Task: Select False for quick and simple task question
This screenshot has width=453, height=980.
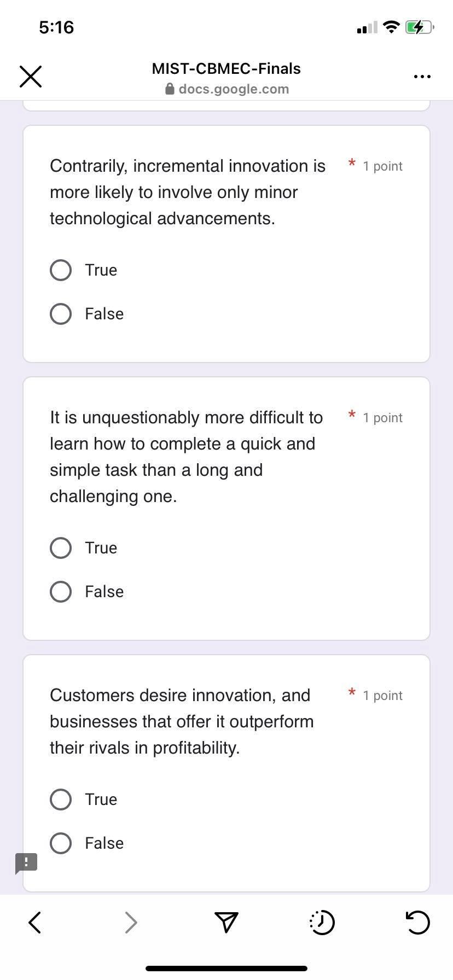Action: (60, 591)
